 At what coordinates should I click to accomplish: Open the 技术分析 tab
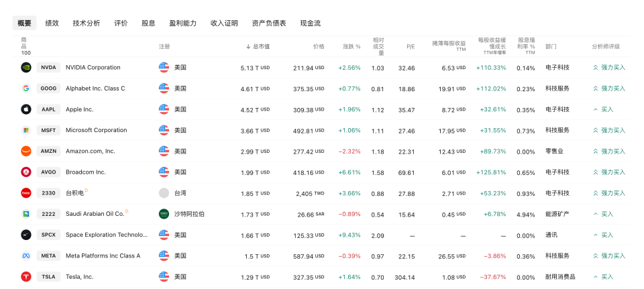tap(87, 23)
